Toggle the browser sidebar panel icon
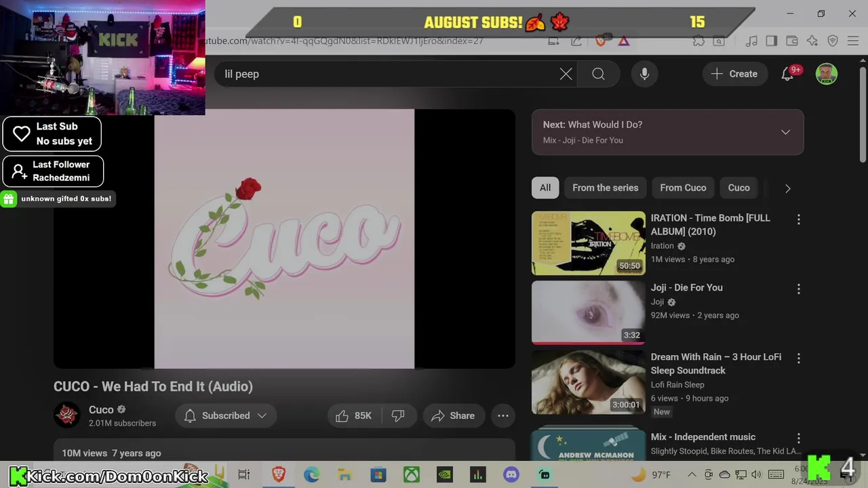Screen dimensions: 868x488 click(x=771, y=41)
